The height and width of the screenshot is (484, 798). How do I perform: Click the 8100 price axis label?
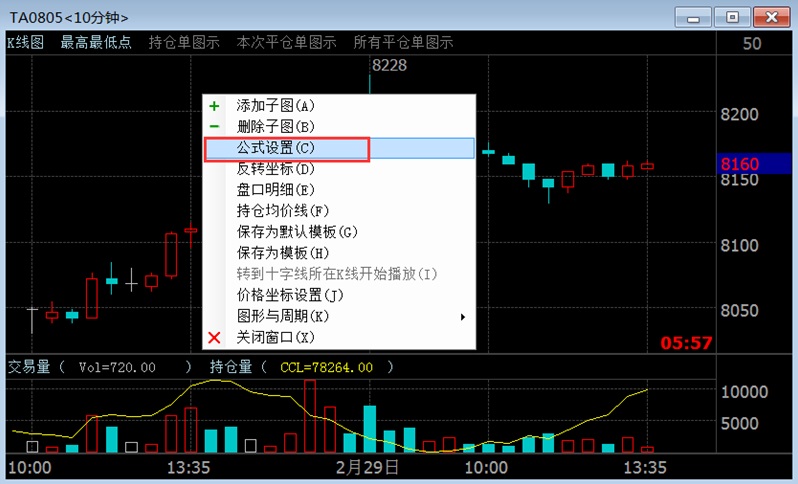[739, 246]
